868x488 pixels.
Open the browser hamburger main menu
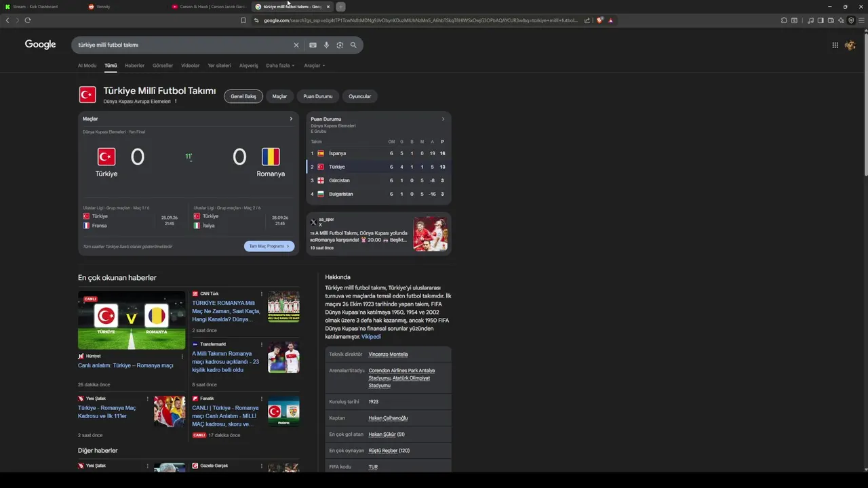coord(862,20)
